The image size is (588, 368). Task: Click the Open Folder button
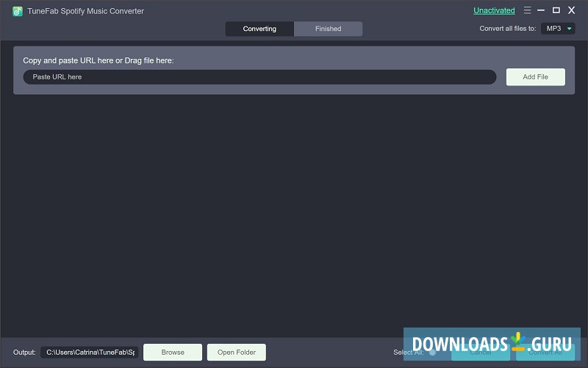click(237, 353)
